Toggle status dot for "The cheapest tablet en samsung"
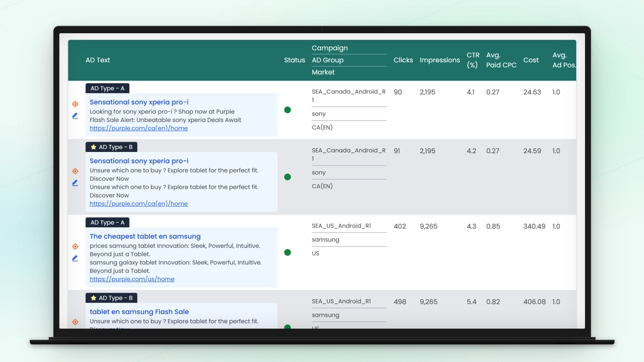This screenshot has height=362, width=644. click(287, 252)
